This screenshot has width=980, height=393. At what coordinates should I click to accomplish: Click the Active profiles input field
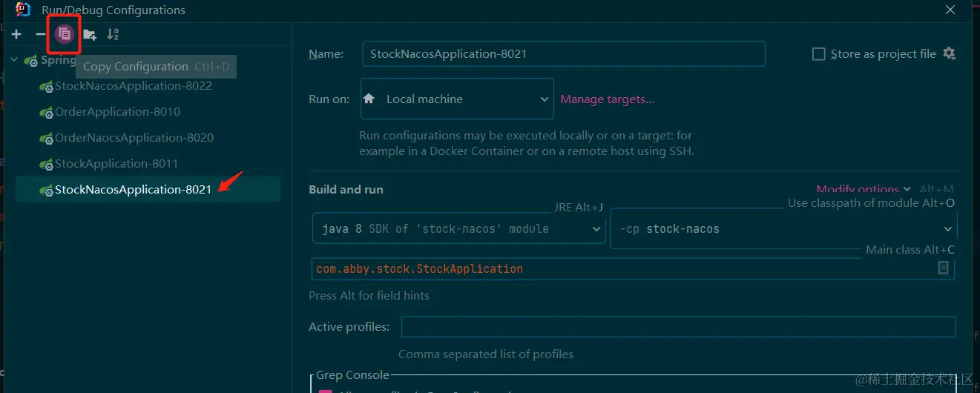pos(678,327)
